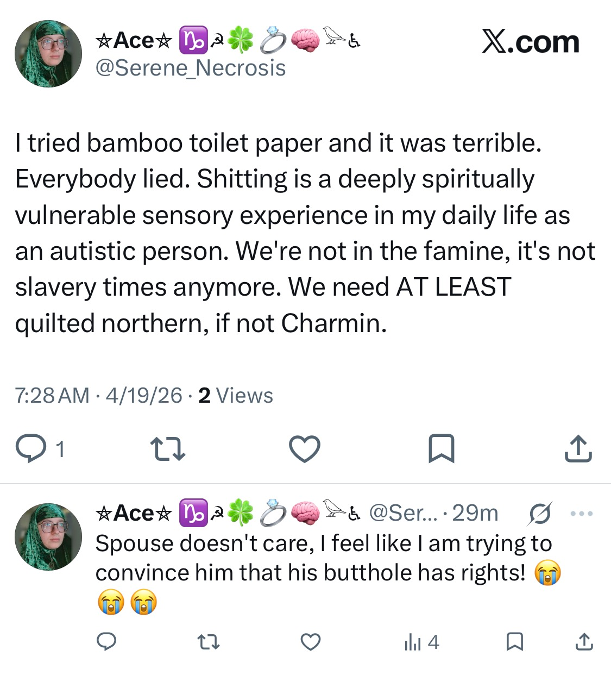Click the 29m timestamp on reply

[475, 513]
